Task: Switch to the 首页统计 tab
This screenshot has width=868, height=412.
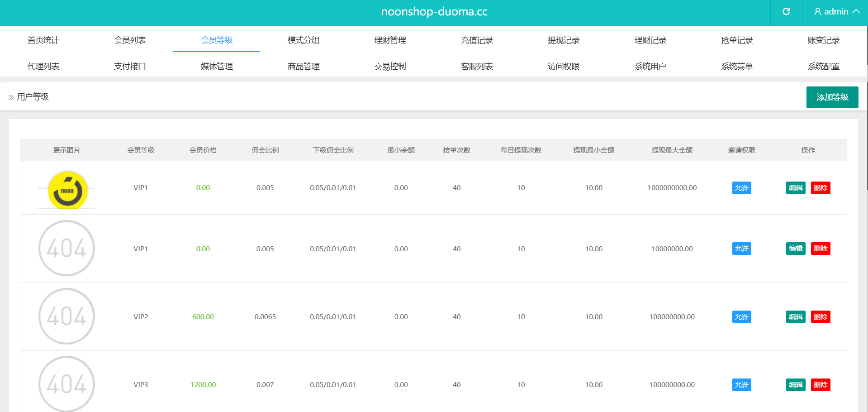Action: click(x=43, y=40)
